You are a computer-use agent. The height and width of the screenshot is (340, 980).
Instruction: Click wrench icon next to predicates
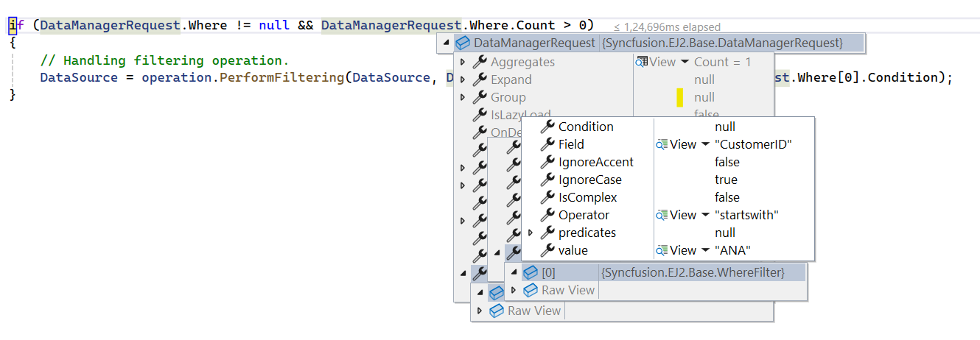547,233
